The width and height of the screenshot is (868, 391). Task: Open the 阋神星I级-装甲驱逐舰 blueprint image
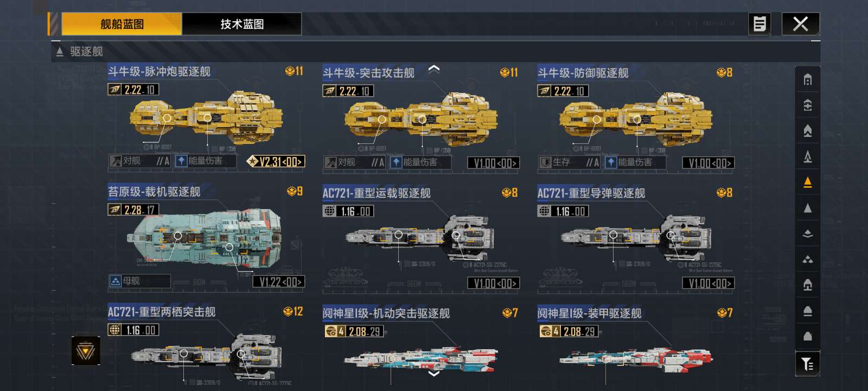636,359
